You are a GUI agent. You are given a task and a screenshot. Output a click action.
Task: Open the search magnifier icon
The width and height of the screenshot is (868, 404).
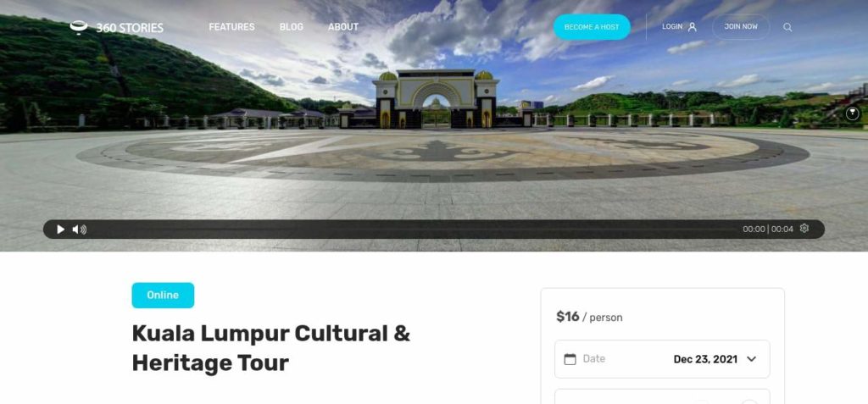(x=787, y=27)
